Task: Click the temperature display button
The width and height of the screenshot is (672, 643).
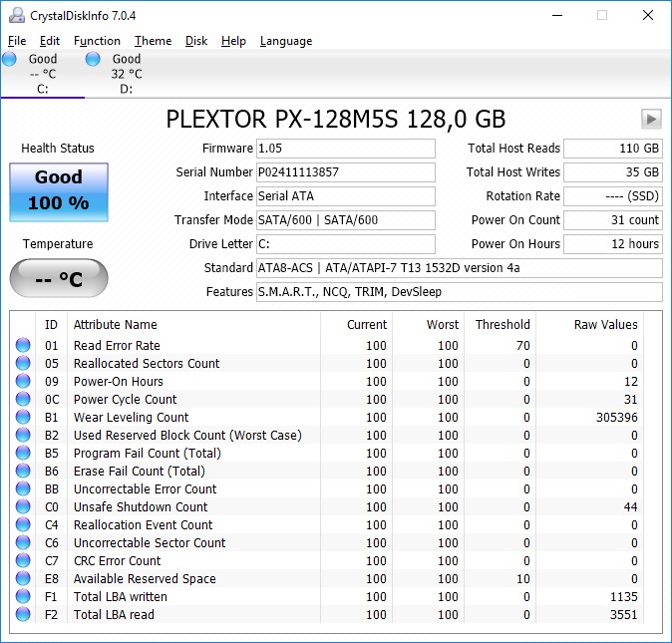Action: coord(59,279)
